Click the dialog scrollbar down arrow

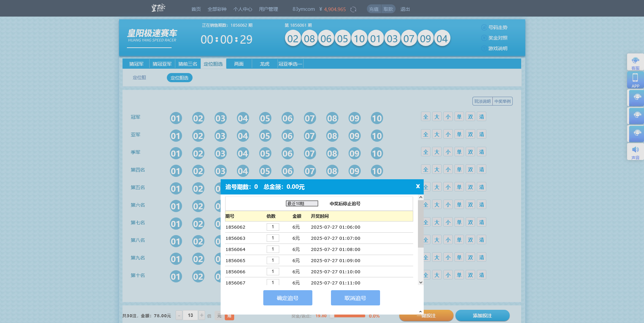point(421,282)
